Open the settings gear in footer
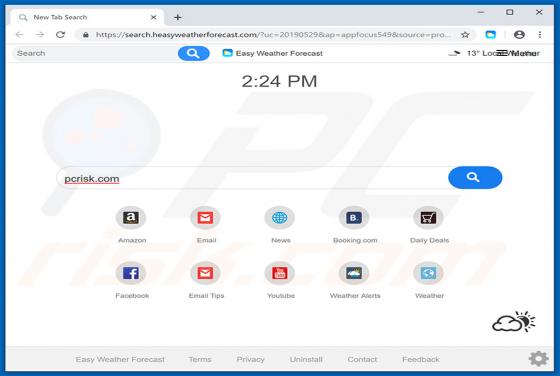 (539, 358)
